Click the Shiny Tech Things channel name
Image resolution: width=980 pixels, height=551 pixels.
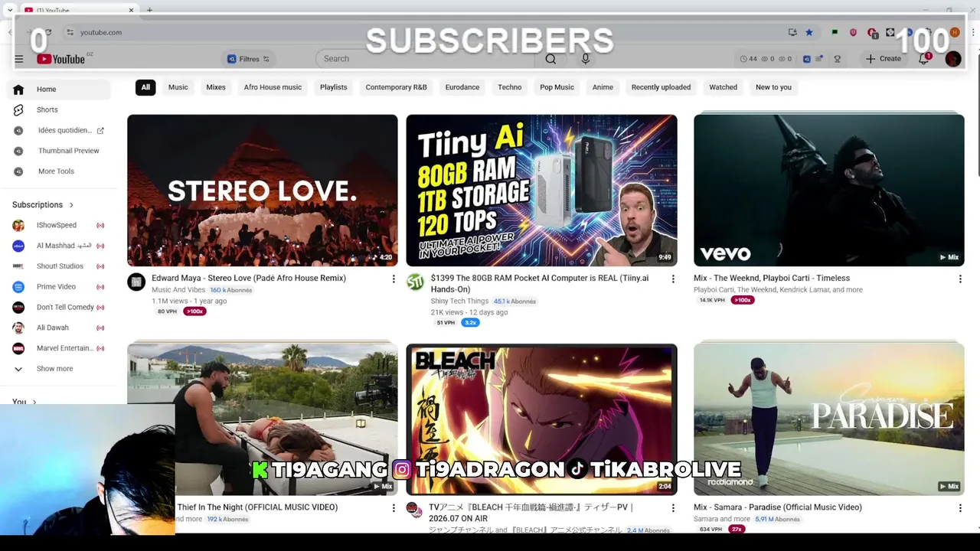[x=459, y=302]
